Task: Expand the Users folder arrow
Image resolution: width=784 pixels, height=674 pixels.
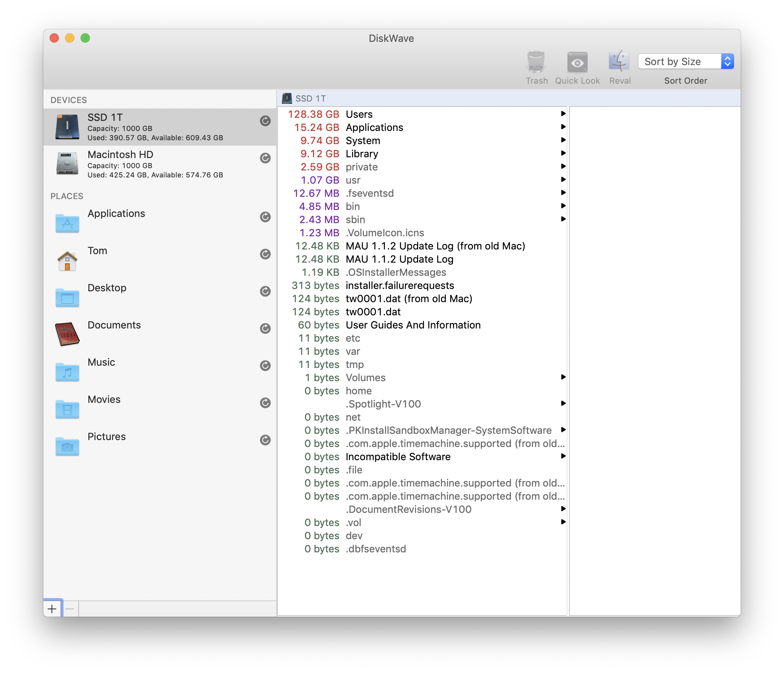Action: pyautogui.click(x=563, y=113)
